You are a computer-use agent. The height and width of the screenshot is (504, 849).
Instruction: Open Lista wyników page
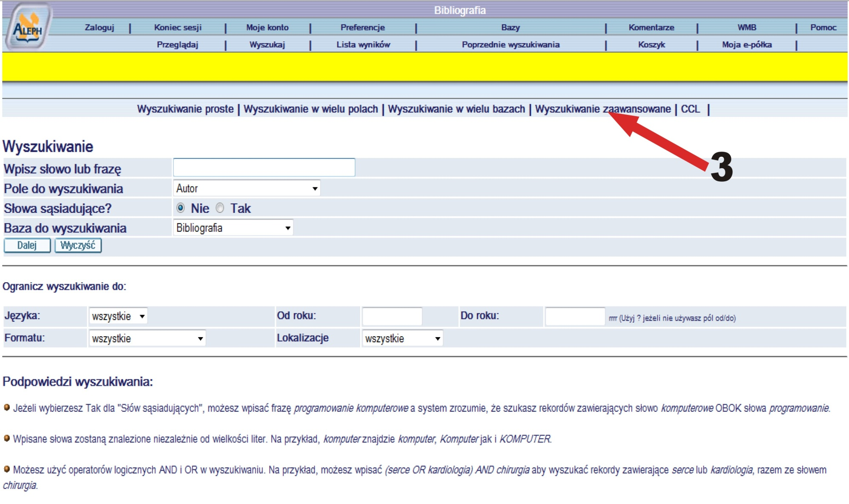pyautogui.click(x=363, y=45)
